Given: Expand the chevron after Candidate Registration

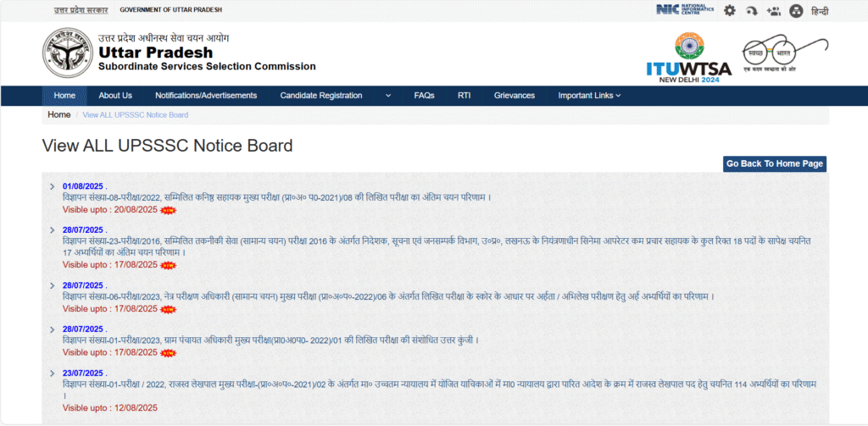Looking at the screenshot, I should click(x=388, y=96).
